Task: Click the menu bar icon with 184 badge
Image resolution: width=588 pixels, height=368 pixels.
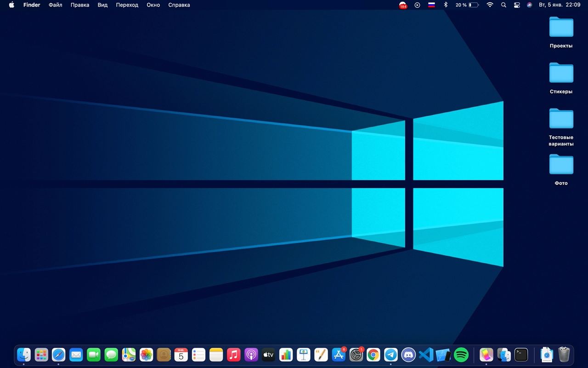Action: point(403,5)
